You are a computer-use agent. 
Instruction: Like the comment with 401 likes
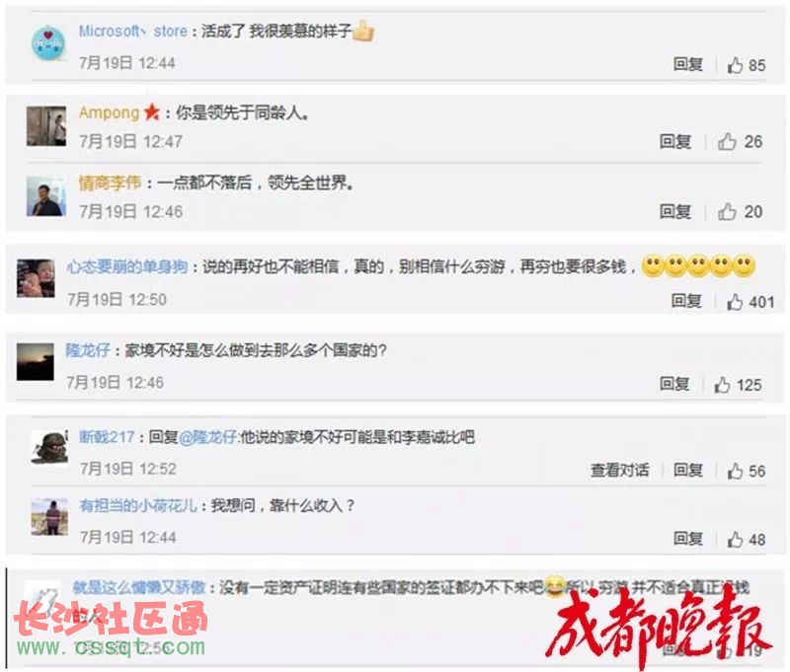click(x=750, y=302)
